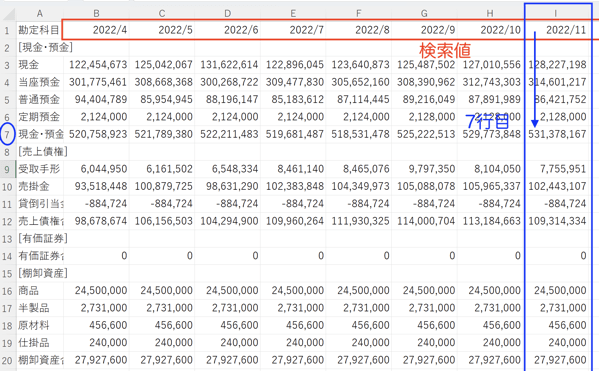Screen dimensions: 599x371
Task: Select the column D header
Action: [x=228, y=13]
